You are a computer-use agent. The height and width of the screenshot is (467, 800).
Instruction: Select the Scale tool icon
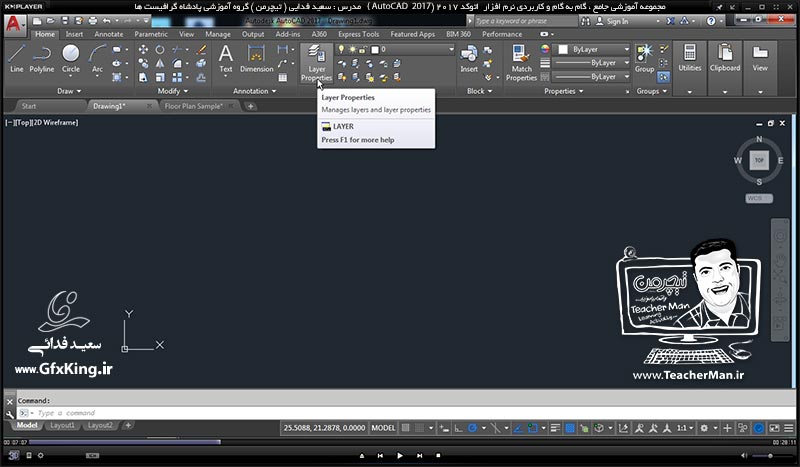(x=160, y=77)
